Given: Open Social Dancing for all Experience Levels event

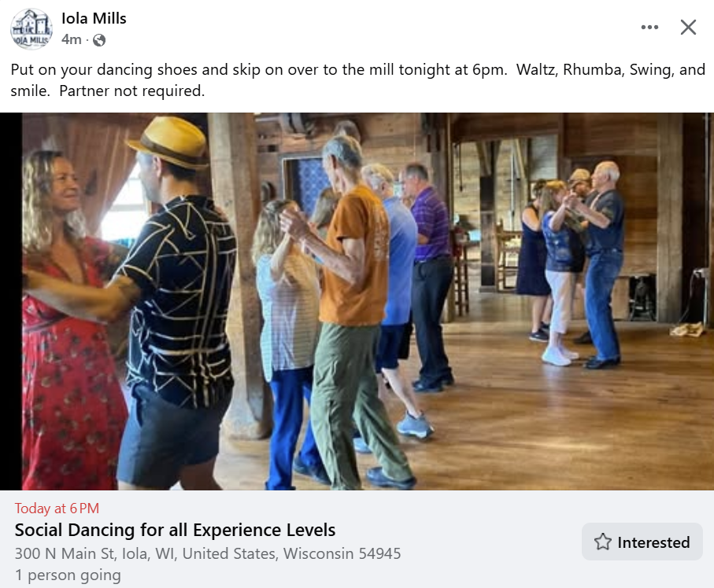Looking at the screenshot, I should (175, 530).
